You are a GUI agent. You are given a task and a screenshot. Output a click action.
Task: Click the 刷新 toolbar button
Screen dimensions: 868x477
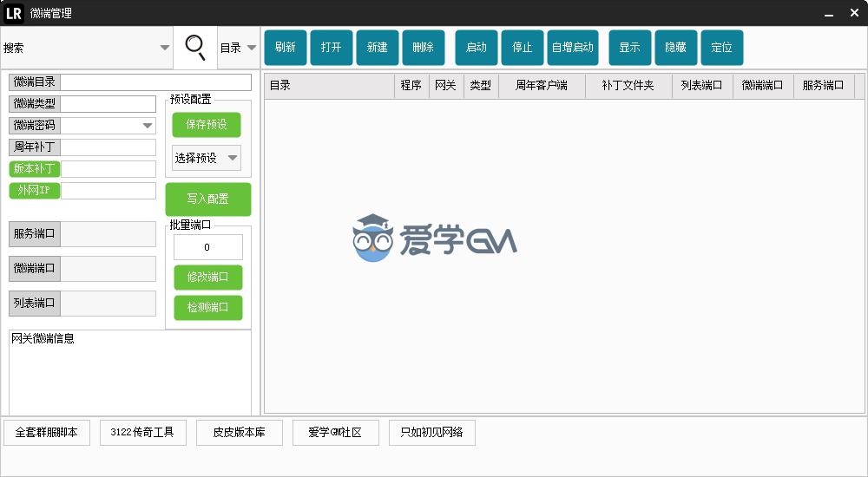285,48
